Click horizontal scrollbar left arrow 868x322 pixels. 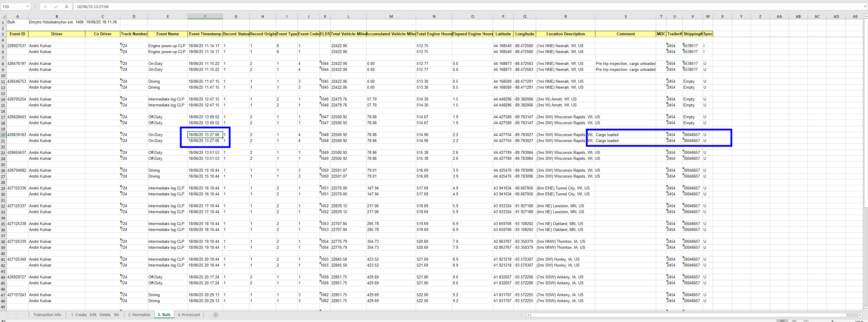(528, 315)
